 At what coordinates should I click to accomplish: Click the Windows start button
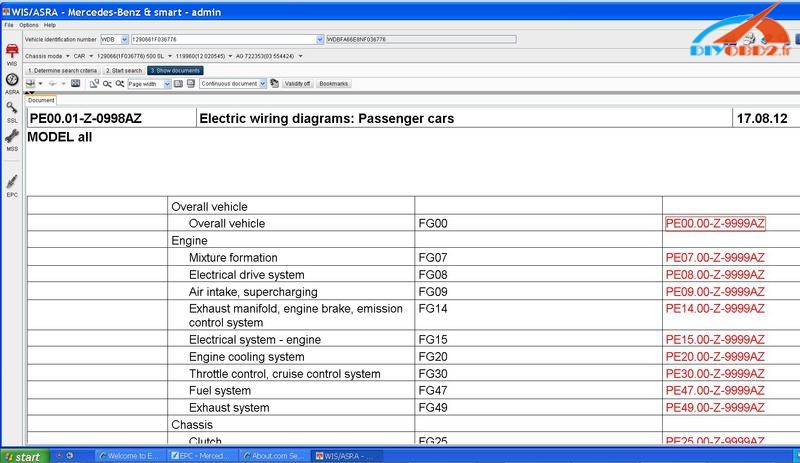point(22,456)
